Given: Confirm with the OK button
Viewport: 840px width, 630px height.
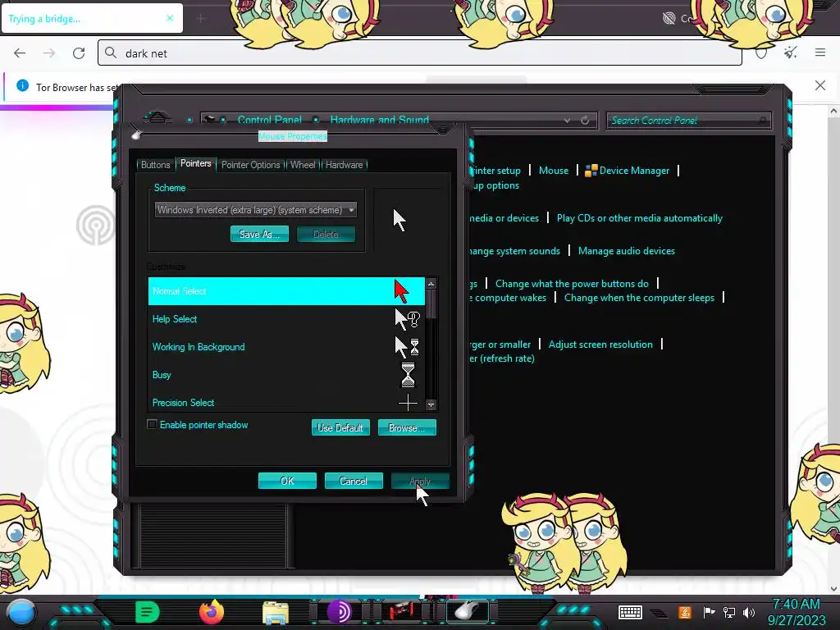Looking at the screenshot, I should tap(287, 481).
